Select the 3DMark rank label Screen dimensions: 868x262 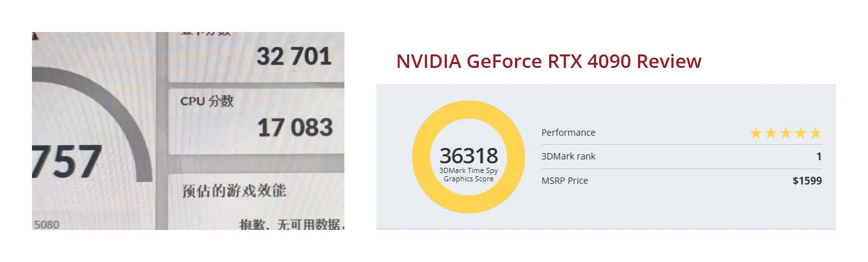pyautogui.click(x=568, y=156)
